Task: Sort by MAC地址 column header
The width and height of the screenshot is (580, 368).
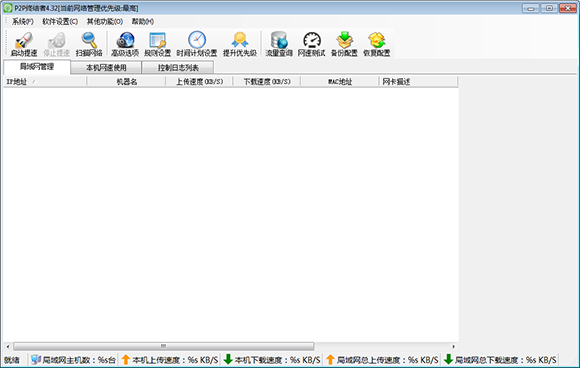Action: tap(340, 81)
